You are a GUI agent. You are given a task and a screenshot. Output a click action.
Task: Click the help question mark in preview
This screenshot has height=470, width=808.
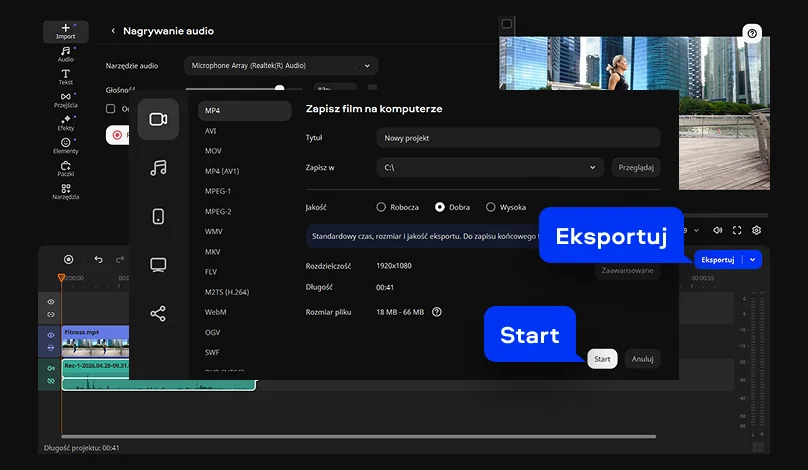(753, 33)
